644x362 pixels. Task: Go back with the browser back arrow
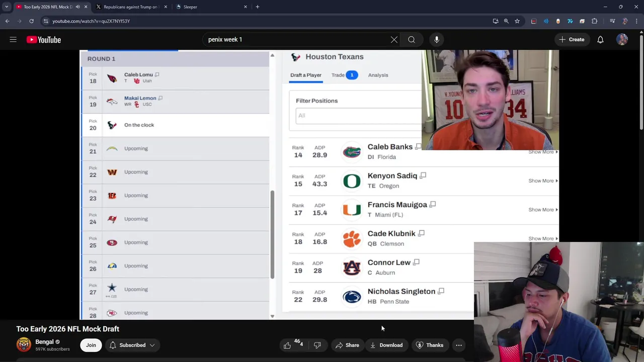[x=7, y=21]
